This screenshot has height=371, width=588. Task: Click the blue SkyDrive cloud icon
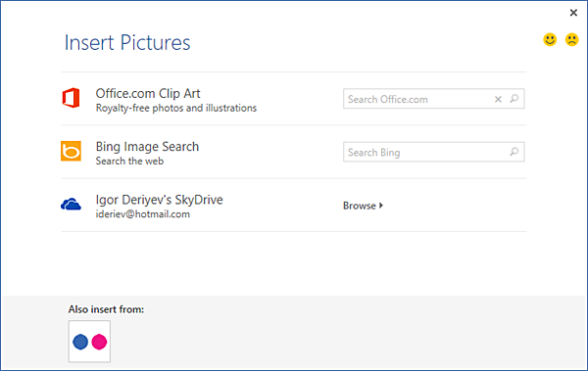click(71, 205)
